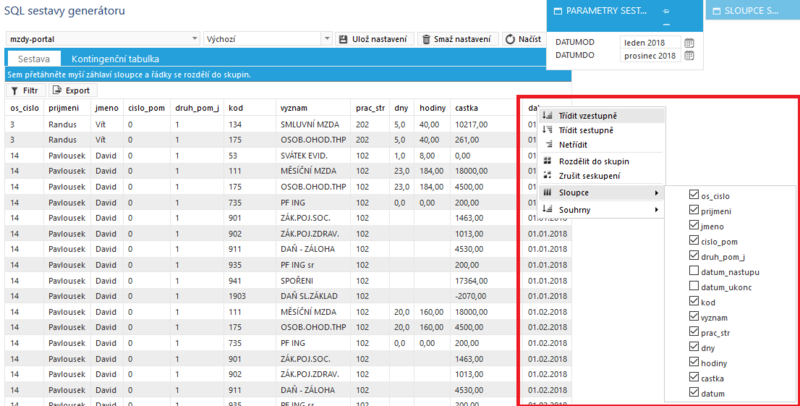Click the Export button
Image resolution: width=800 pixels, height=406 pixels.
(72, 90)
